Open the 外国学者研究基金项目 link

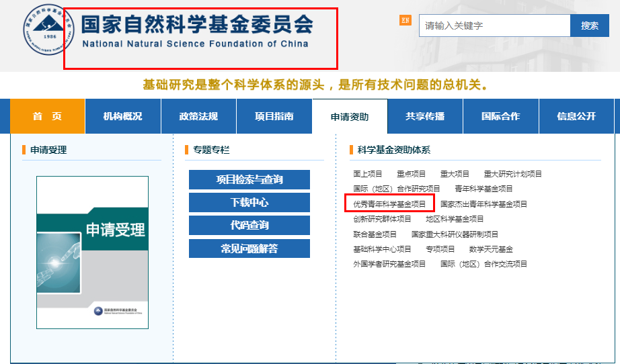point(389,264)
